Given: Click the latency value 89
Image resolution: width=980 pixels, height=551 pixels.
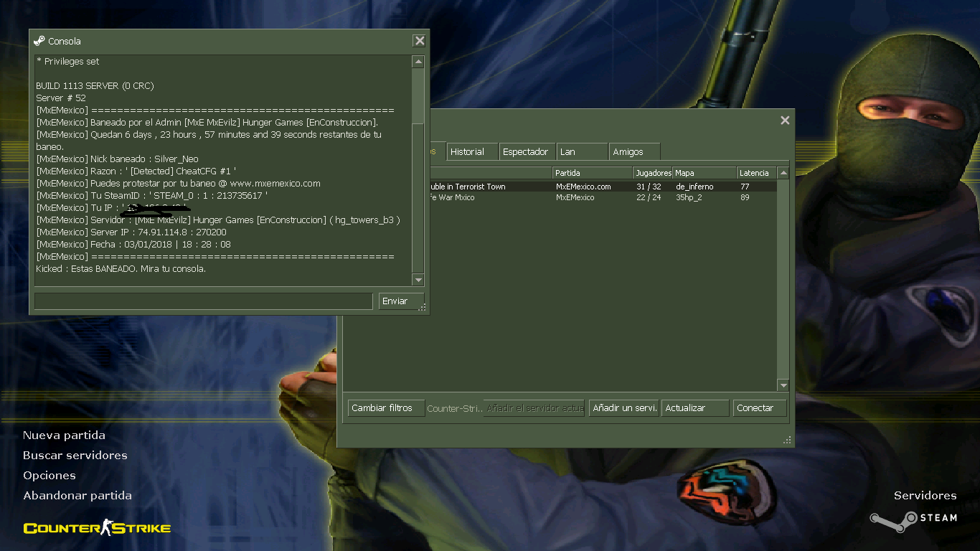Looking at the screenshot, I should point(745,197).
